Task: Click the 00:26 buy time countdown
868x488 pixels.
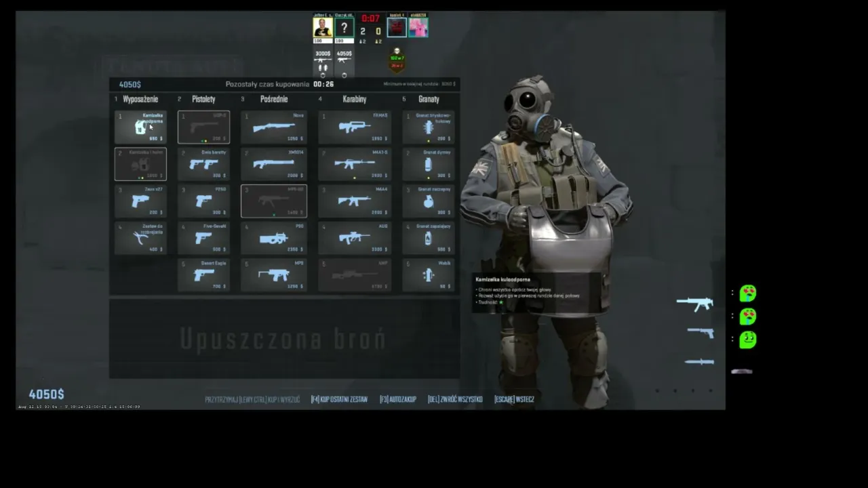Action: (x=323, y=84)
